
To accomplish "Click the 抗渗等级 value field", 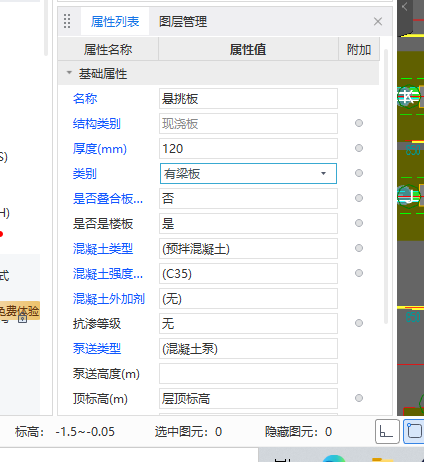I will coord(248,324).
